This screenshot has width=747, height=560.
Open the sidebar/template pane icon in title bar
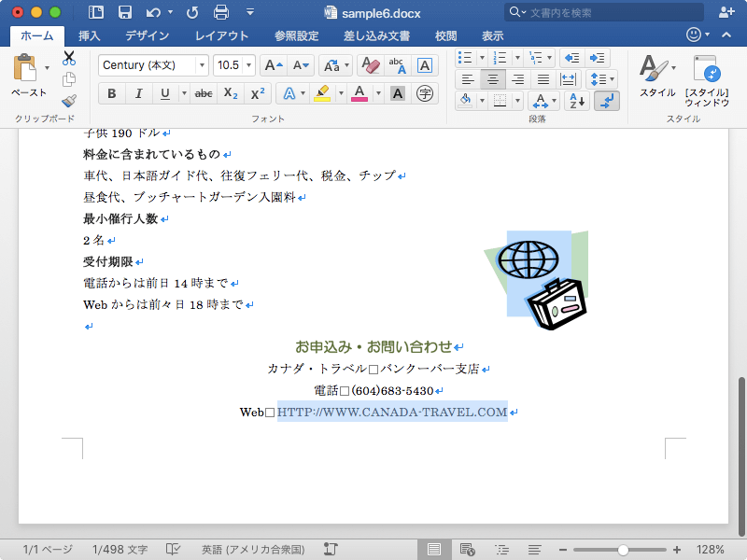(x=96, y=12)
